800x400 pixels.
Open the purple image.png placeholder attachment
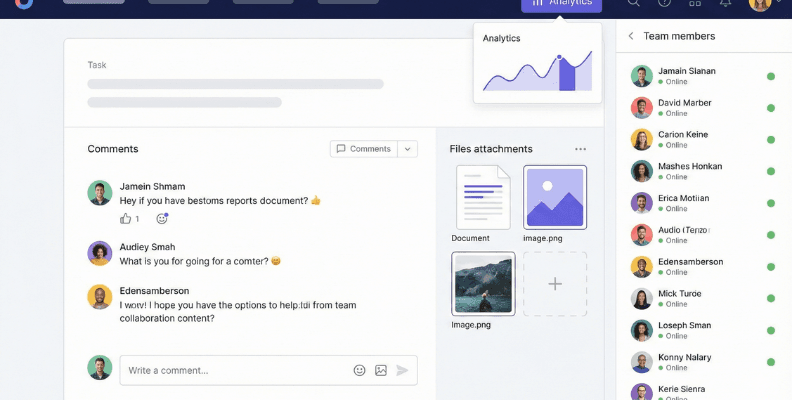tap(555, 197)
